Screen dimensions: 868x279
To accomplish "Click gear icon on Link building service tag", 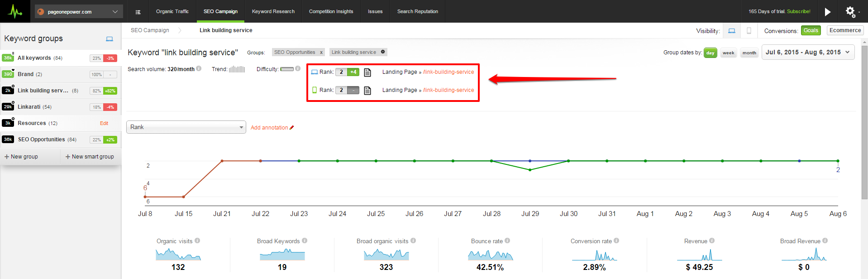I will click(383, 52).
